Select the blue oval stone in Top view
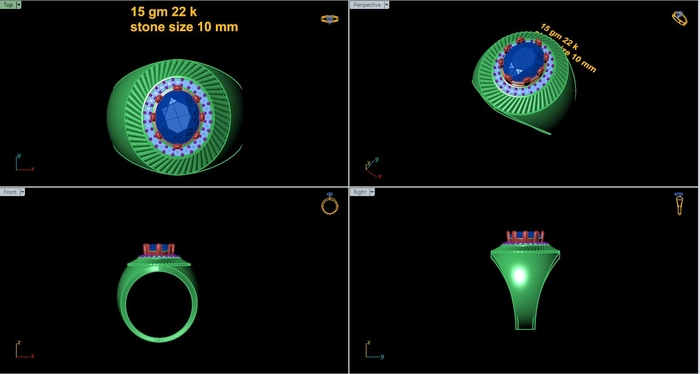This screenshot has height=374, width=700. [x=178, y=117]
